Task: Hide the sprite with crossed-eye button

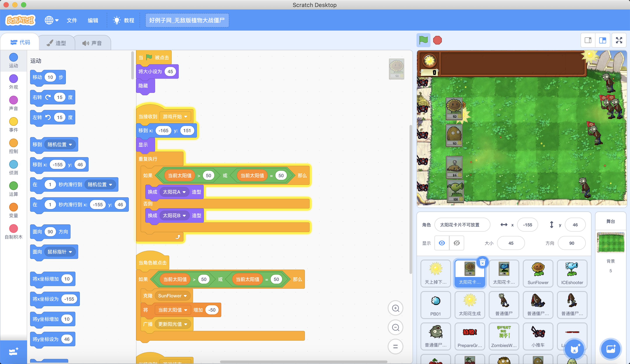Action: [x=457, y=243]
